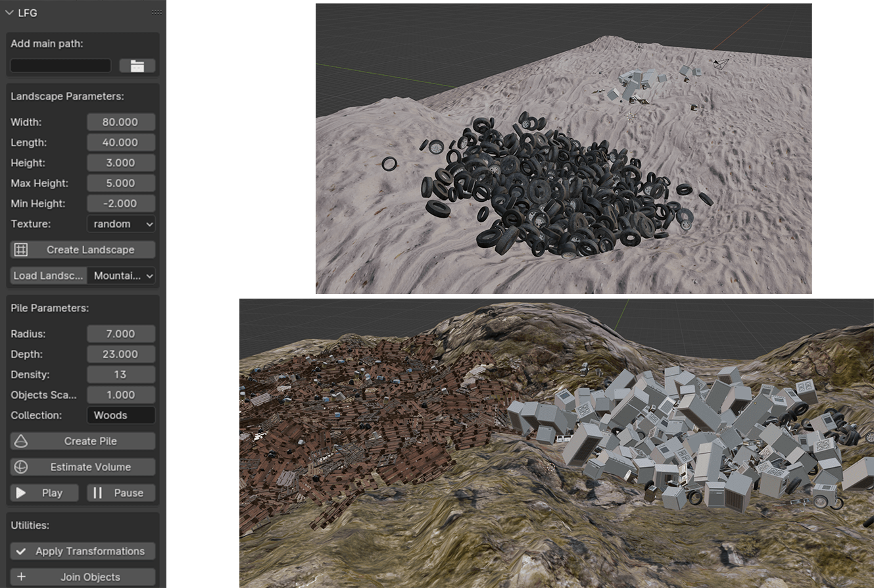Image resolution: width=874 pixels, height=588 pixels.
Task: Click Apply Transformations button
Action: pyautogui.click(x=83, y=551)
